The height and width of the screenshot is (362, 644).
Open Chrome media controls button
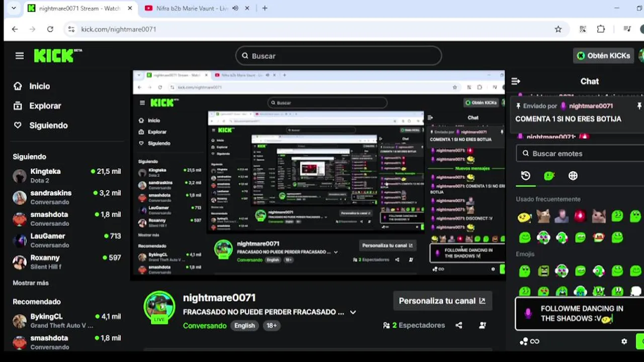tap(627, 29)
